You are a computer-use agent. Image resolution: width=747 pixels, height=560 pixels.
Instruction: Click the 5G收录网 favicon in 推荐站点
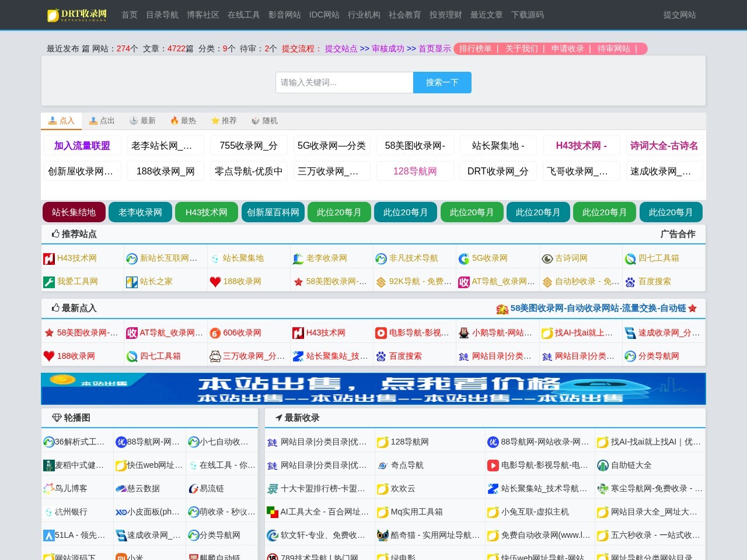click(464, 258)
